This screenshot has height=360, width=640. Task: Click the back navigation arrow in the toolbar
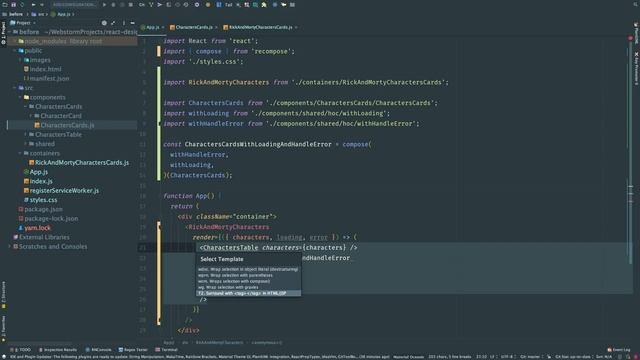[33, 4]
